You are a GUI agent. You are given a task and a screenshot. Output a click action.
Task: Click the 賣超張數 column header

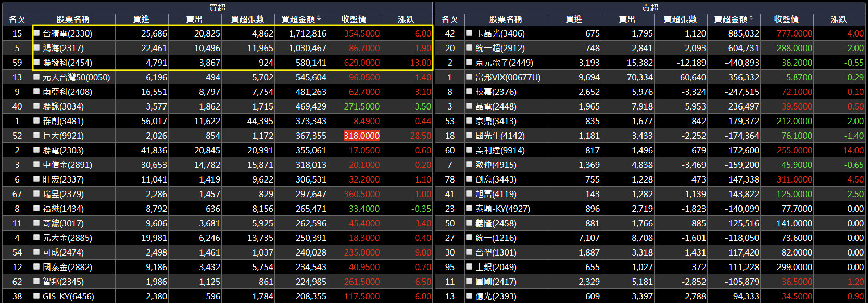tap(680, 19)
